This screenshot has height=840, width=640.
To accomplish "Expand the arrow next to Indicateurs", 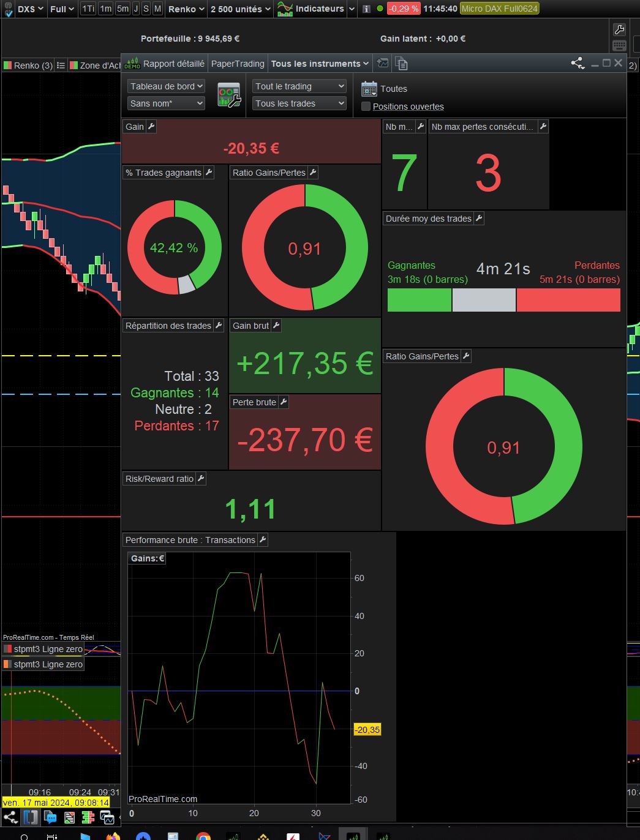I will (352, 9).
